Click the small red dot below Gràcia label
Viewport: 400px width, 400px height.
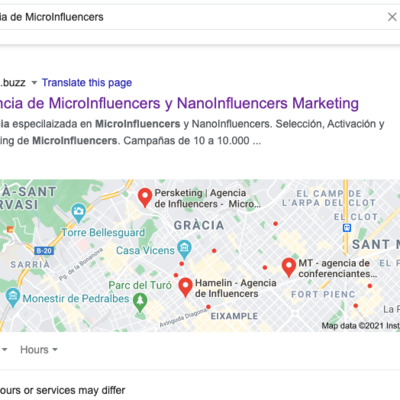[x=214, y=251]
